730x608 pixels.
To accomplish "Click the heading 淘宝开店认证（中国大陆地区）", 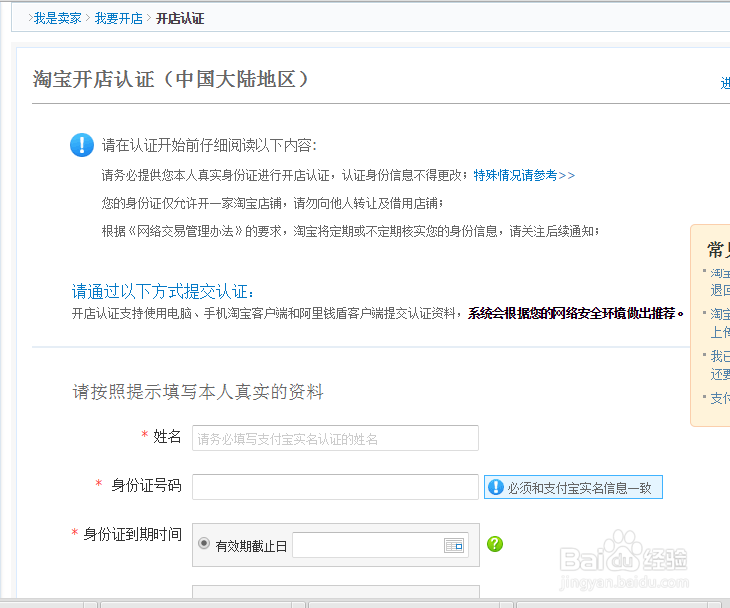I will [170, 79].
